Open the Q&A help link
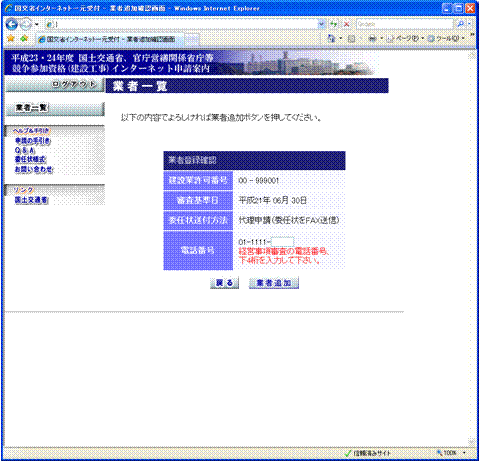Screen dimensions: 479x461 [x=25, y=150]
